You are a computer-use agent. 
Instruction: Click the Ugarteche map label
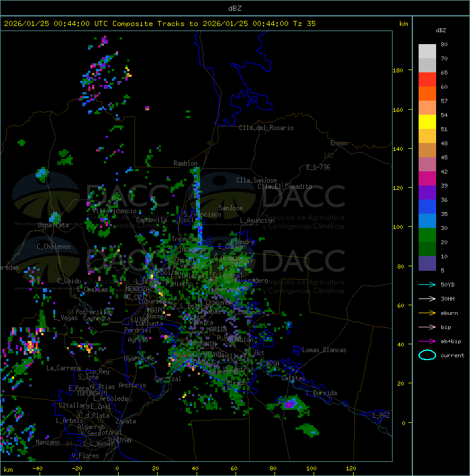coord(139,358)
